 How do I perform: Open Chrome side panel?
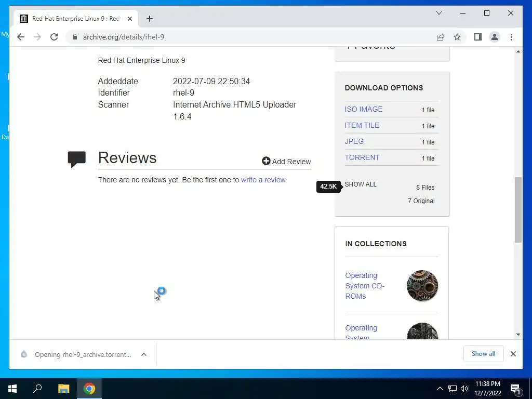click(x=478, y=37)
